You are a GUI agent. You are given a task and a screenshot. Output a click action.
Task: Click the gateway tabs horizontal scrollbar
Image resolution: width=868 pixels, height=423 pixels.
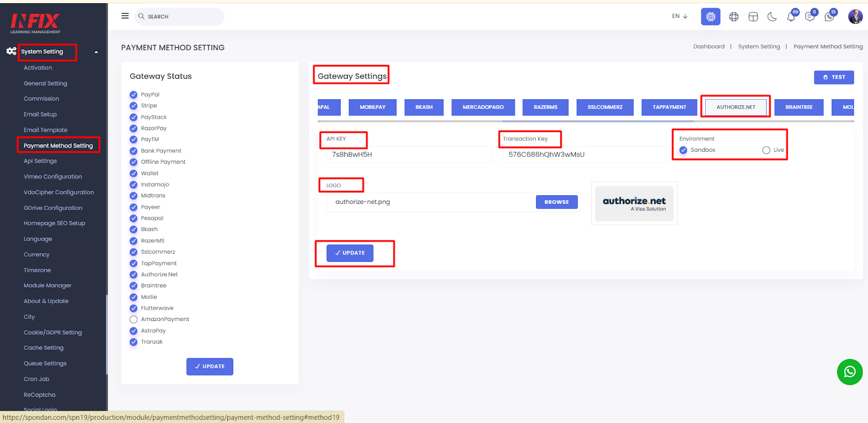point(597,121)
